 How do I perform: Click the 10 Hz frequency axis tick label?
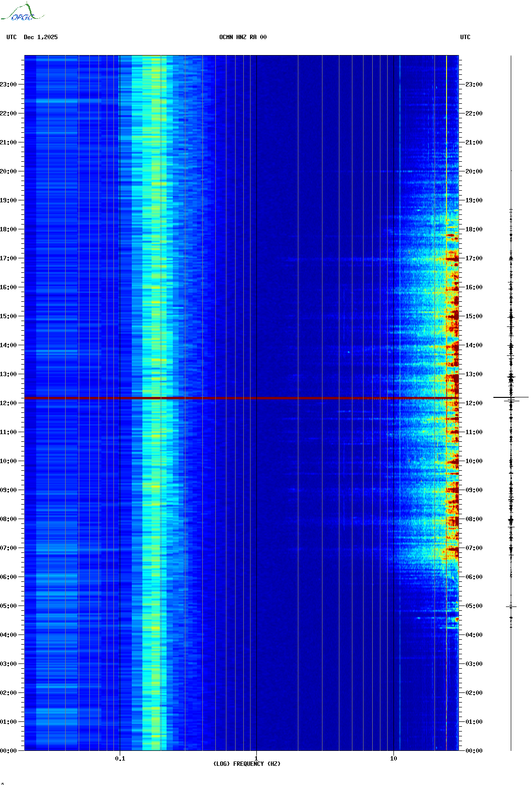(393, 758)
